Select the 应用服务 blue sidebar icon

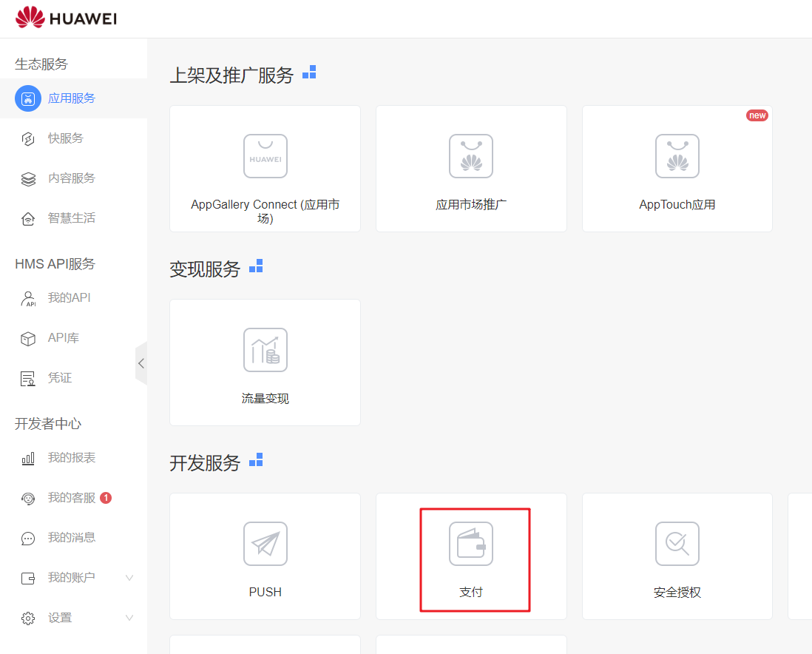[x=28, y=98]
